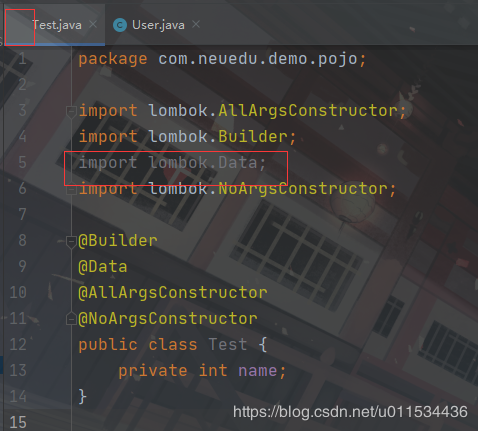Click the lombok.Builder import line

187,137
